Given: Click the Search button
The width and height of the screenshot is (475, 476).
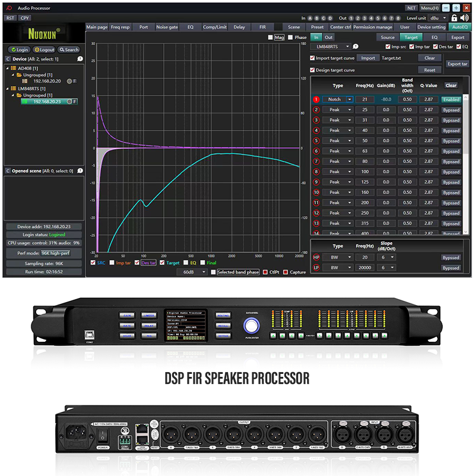Looking at the screenshot, I should click(x=69, y=49).
